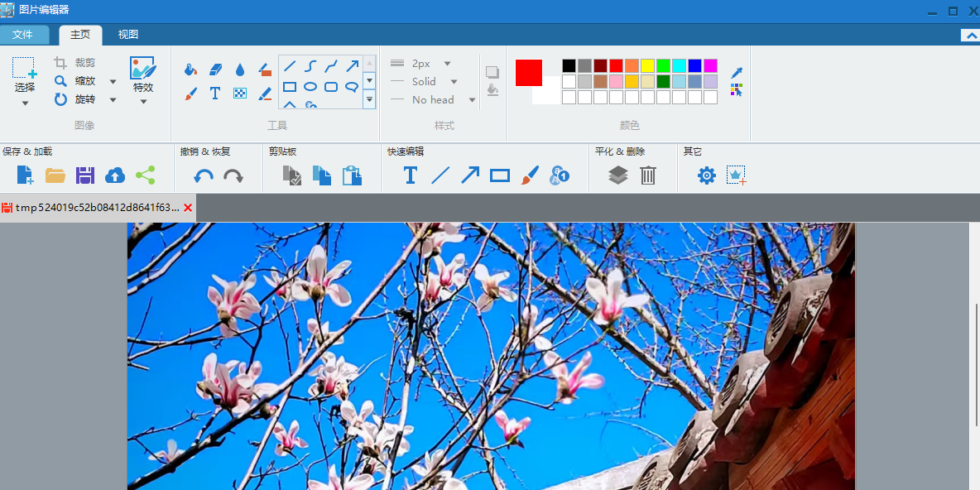Screen dimensions: 980x490
Task: Switch to the 视图 ribbon tab
Action: click(x=127, y=35)
